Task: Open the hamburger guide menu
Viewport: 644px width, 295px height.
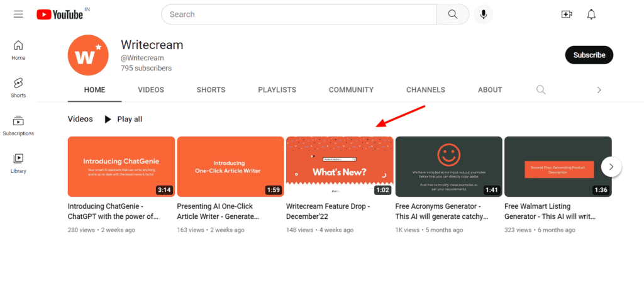Action: pyautogui.click(x=18, y=14)
